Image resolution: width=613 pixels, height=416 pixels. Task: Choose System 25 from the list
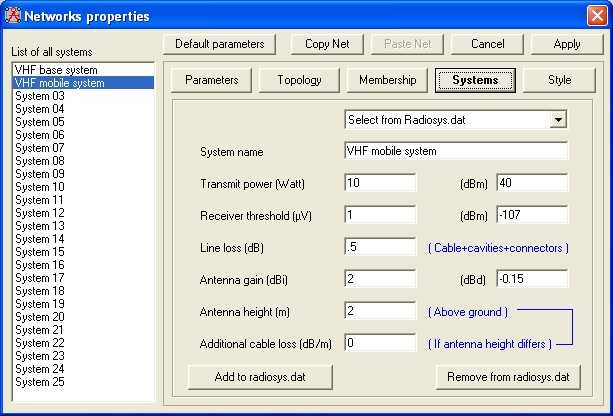(40, 382)
